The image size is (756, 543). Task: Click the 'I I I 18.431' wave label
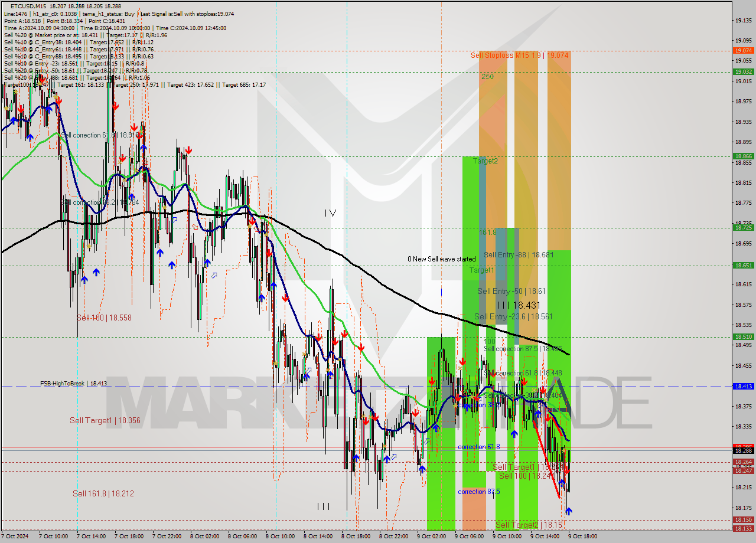518,305
